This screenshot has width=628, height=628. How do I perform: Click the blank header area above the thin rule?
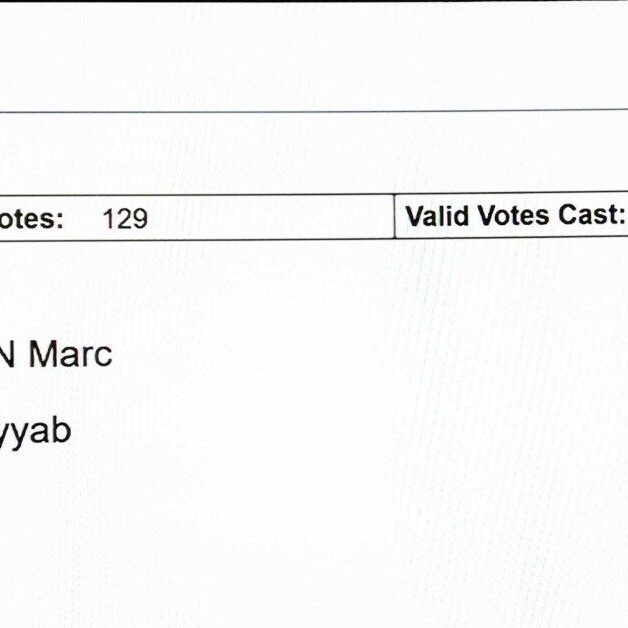pyautogui.click(x=314, y=56)
